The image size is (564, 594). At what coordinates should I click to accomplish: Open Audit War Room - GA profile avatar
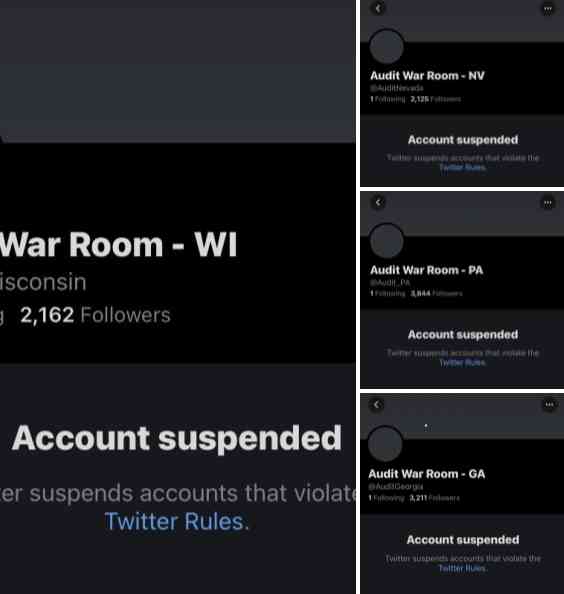pyautogui.click(x=385, y=443)
